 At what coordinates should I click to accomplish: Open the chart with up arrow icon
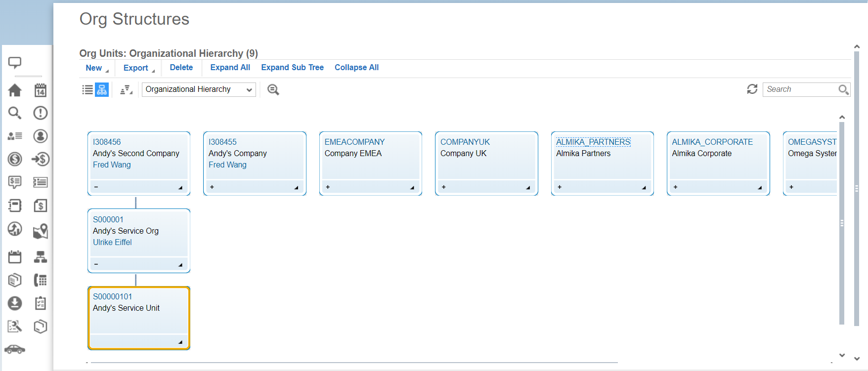[x=15, y=229]
